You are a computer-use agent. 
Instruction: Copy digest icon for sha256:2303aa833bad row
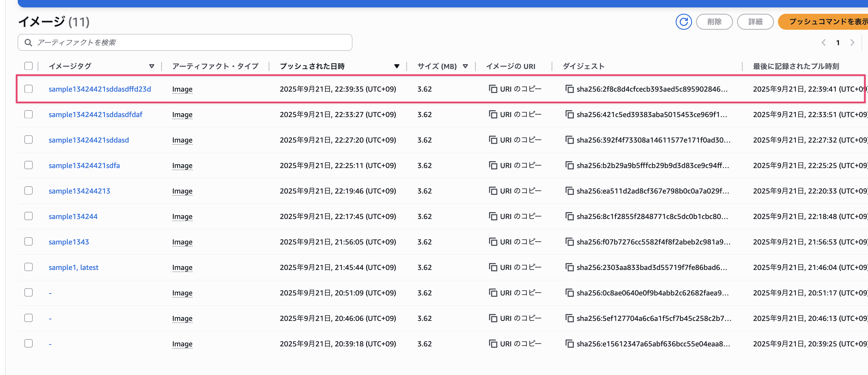pyautogui.click(x=570, y=267)
